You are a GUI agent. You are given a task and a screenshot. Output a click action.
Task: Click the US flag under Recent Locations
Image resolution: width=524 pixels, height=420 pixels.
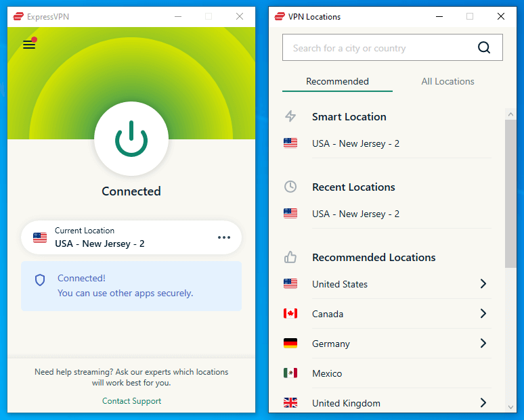[290, 213]
